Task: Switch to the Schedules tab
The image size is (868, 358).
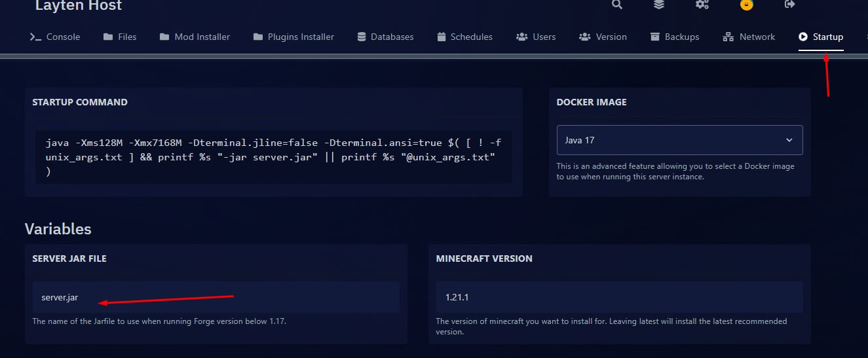Action: (x=464, y=37)
